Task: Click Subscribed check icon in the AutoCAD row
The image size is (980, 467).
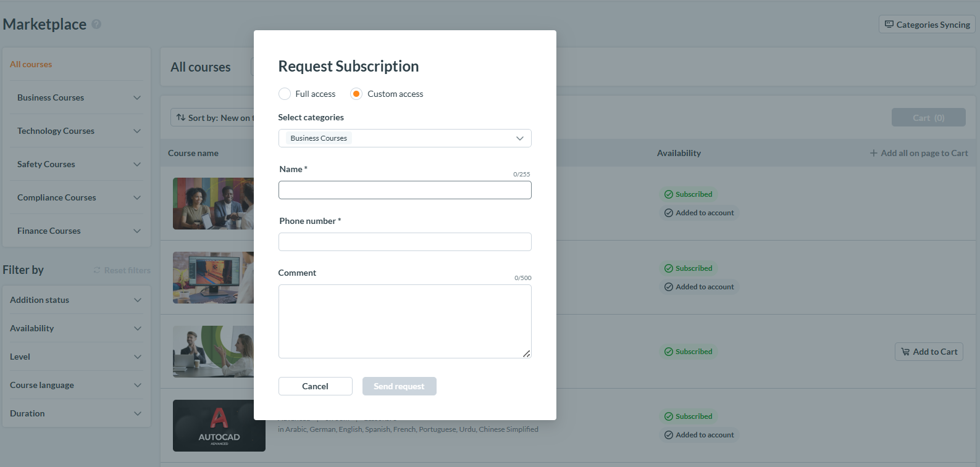Action: (x=669, y=416)
